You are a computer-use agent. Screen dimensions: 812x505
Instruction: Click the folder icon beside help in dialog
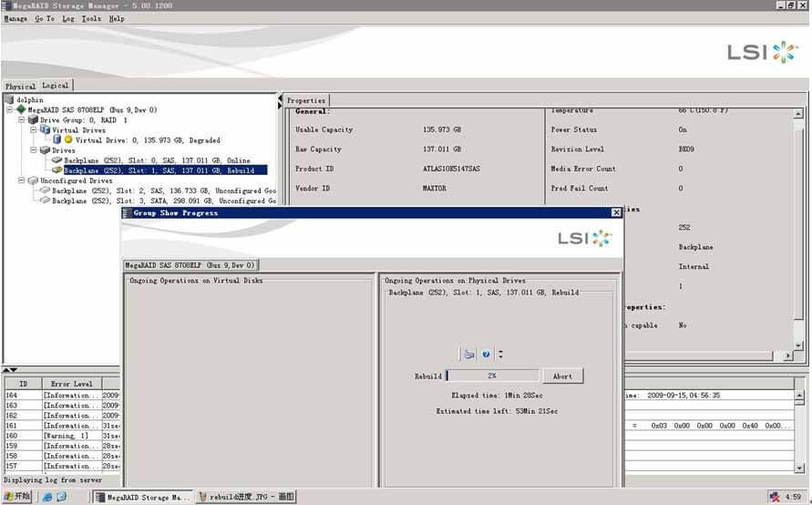click(x=468, y=355)
